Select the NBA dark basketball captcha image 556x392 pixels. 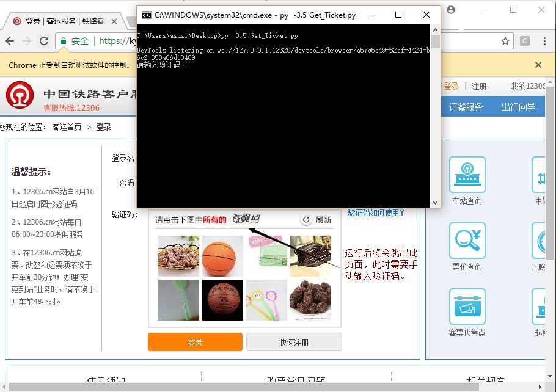(x=222, y=300)
